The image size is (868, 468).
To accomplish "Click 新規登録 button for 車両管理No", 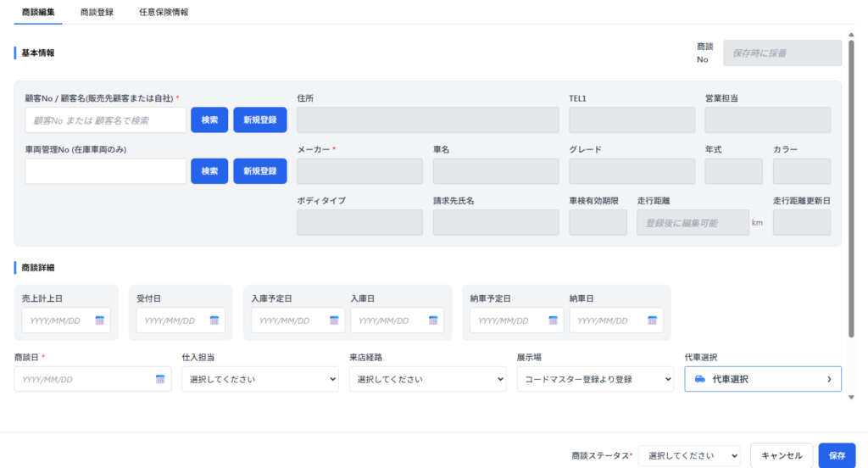I will [259, 171].
